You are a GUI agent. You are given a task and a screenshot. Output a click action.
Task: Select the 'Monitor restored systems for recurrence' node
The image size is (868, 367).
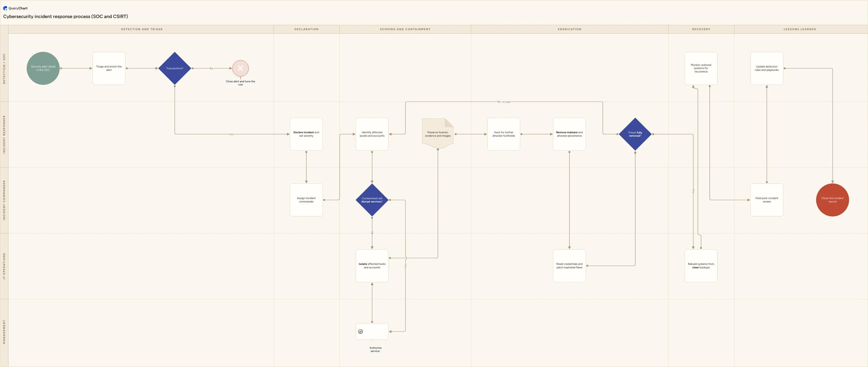[x=701, y=68]
